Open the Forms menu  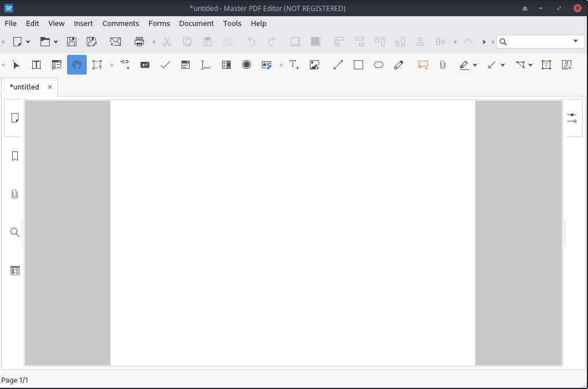pyautogui.click(x=159, y=24)
